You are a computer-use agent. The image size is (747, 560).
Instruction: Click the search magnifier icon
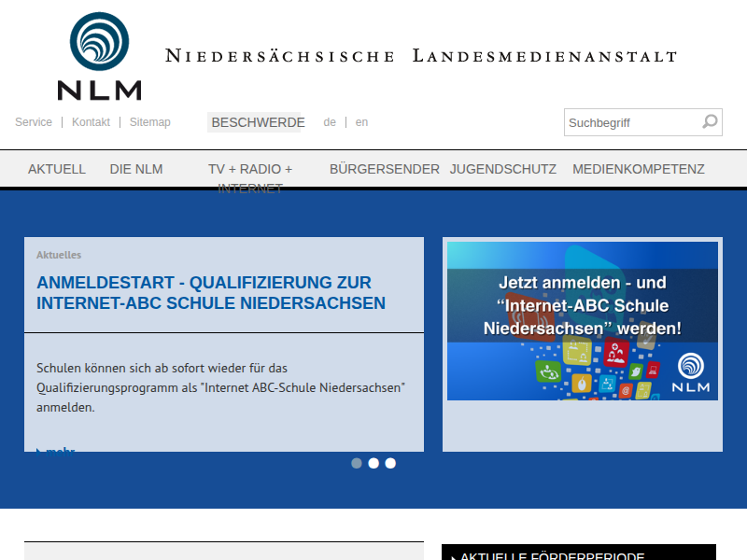710,122
